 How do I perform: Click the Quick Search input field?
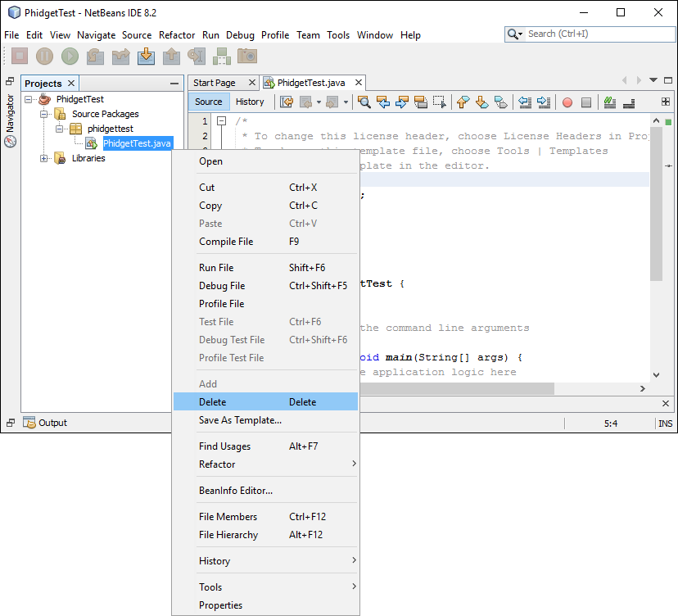coord(600,34)
